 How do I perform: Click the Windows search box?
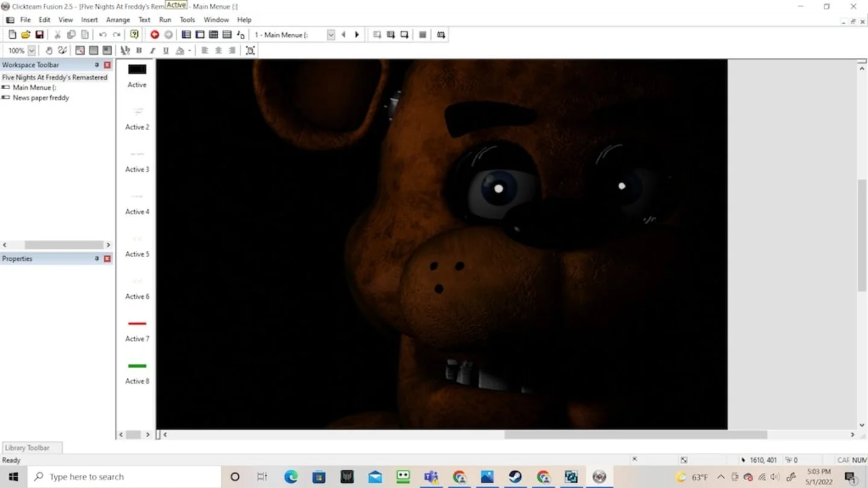pos(124,477)
